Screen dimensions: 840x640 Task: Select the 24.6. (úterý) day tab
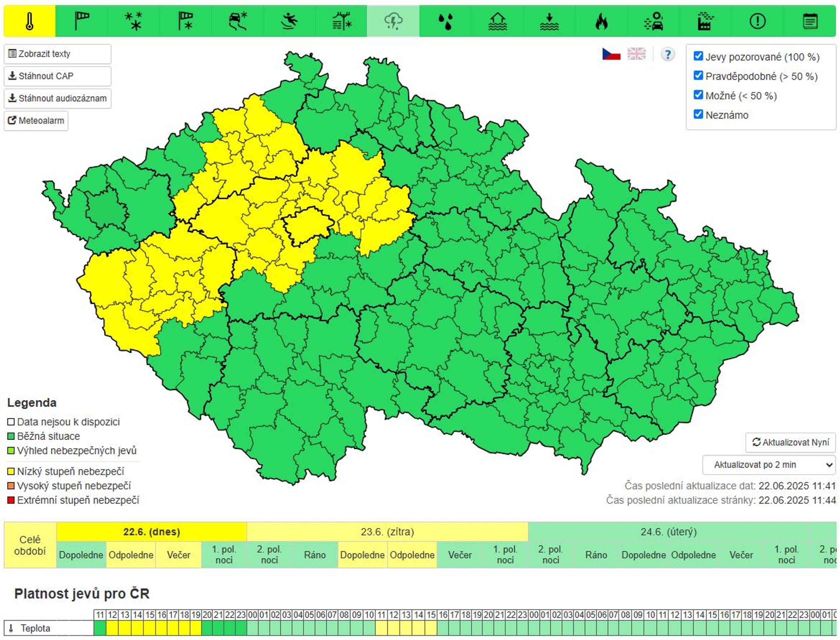(668, 532)
